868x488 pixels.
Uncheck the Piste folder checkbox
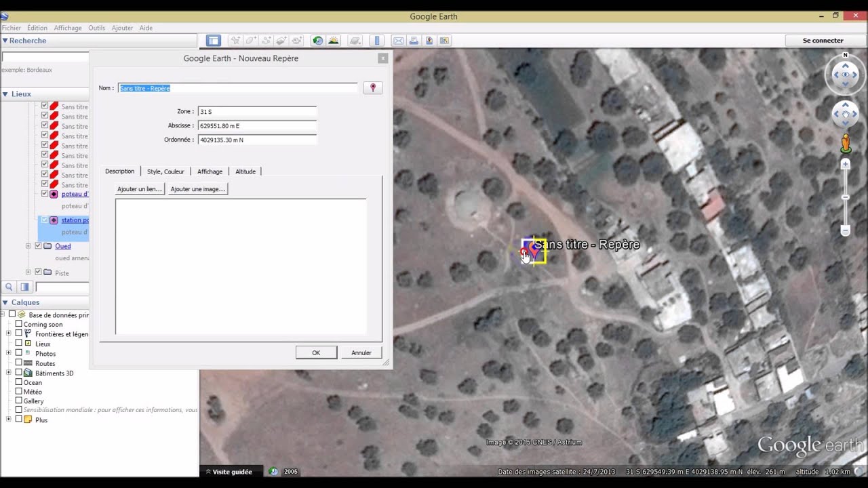point(38,272)
